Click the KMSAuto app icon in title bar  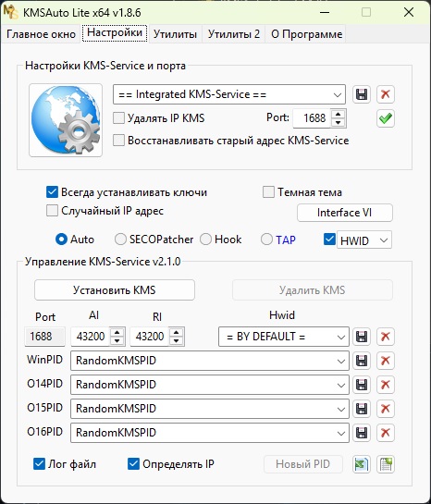(x=11, y=12)
